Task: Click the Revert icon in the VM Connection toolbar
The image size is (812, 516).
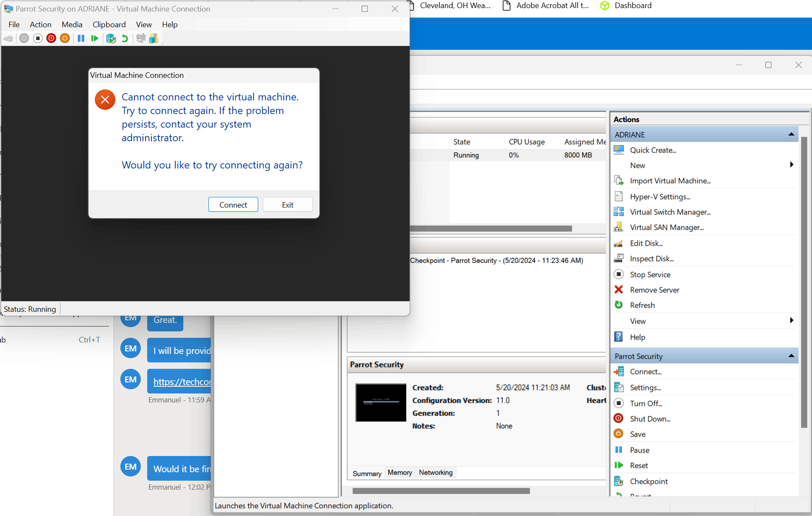Action: tap(125, 39)
